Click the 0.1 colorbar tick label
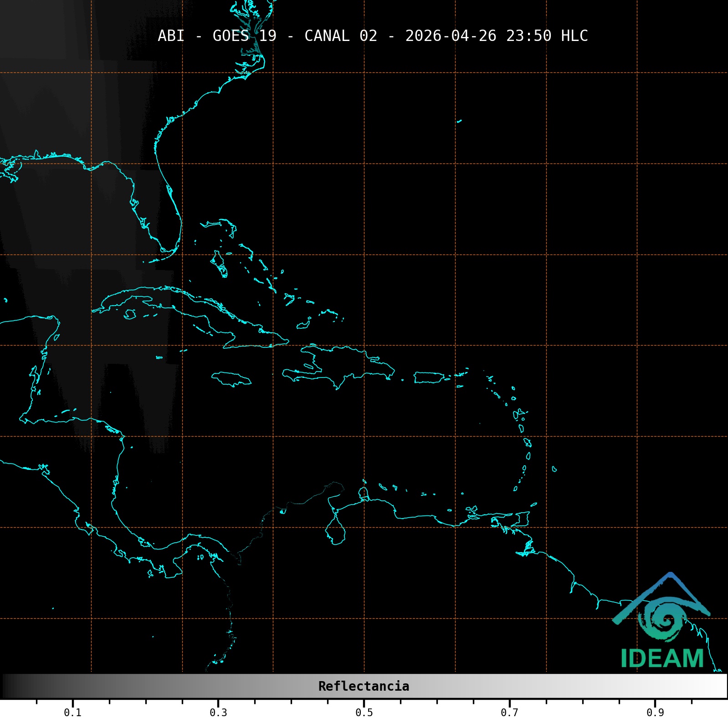728x718 pixels. pos(72,712)
